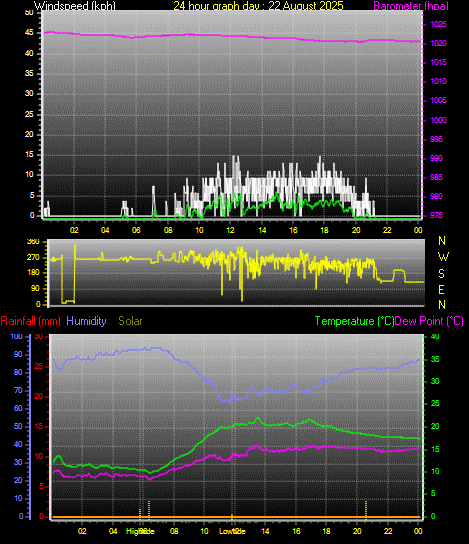Click hour 12 on the windspeed graph time axis
Screen dimensions: 469x544
point(231,230)
